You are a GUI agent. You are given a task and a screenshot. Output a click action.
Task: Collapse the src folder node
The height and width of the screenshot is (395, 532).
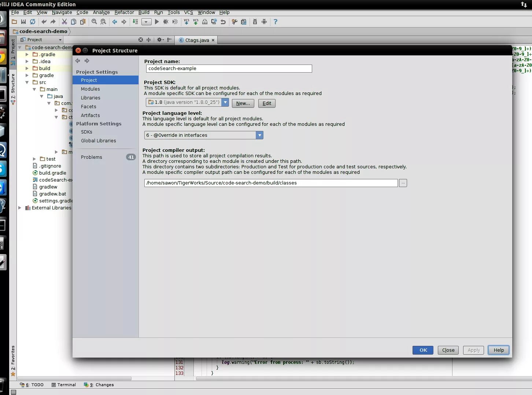coord(27,82)
